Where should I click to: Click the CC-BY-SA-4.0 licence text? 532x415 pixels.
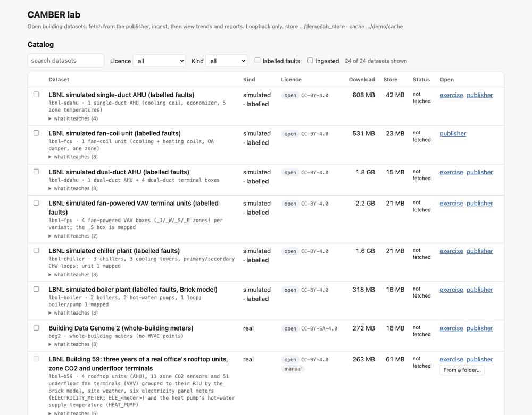click(x=319, y=328)
